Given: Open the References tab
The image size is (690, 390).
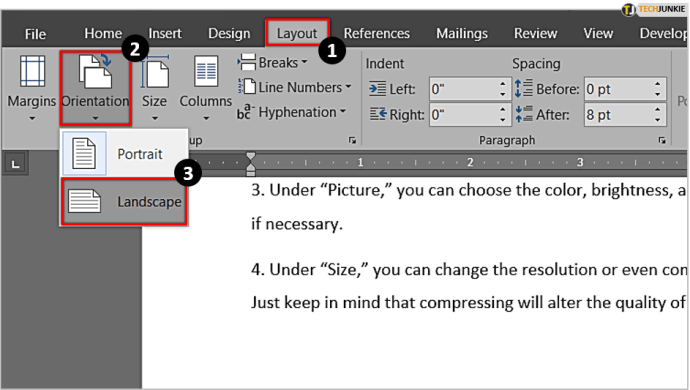Looking at the screenshot, I should coord(377,33).
